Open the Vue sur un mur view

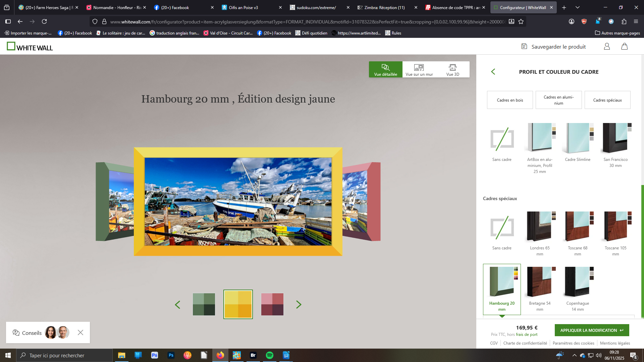tap(419, 70)
